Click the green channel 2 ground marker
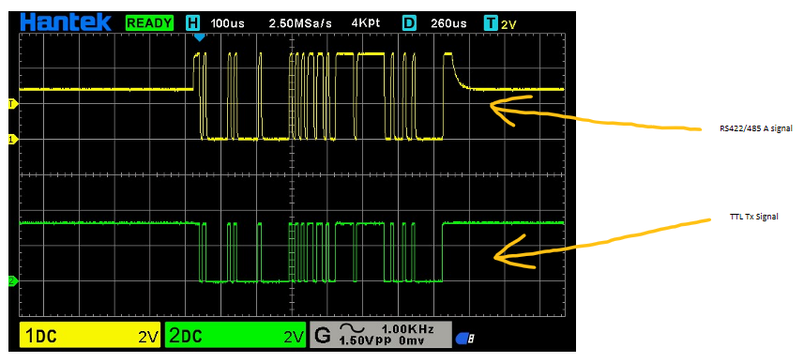This screenshot has height=361, width=804. point(13,281)
